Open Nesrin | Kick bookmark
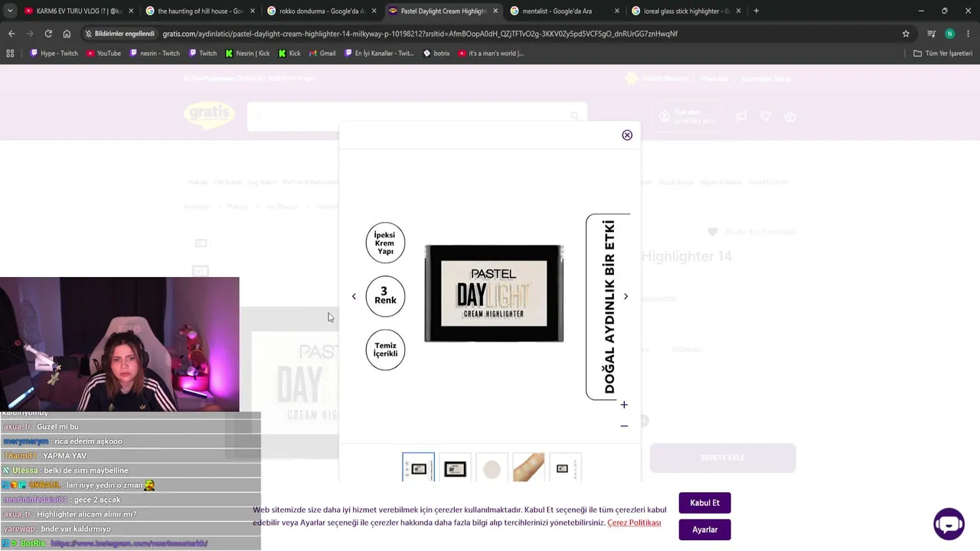980x551 pixels. pos(247,54)
